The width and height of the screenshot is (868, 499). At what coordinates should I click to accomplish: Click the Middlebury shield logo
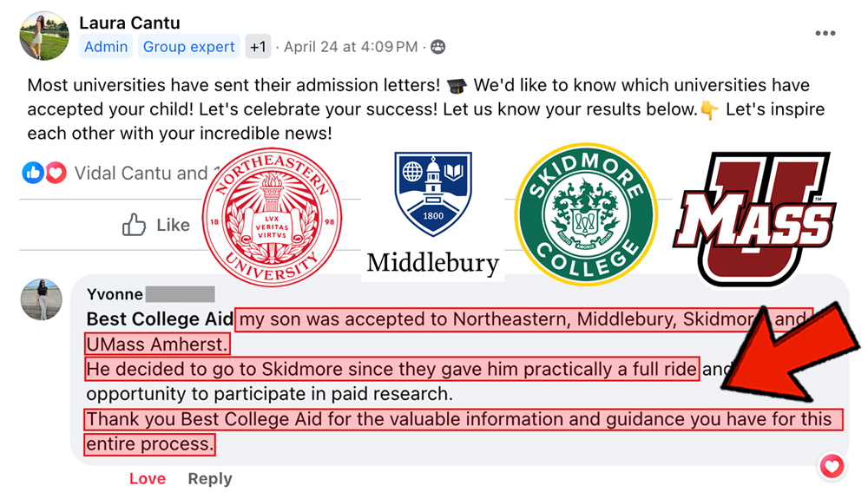pyautogui.click(x=432, y=195)
